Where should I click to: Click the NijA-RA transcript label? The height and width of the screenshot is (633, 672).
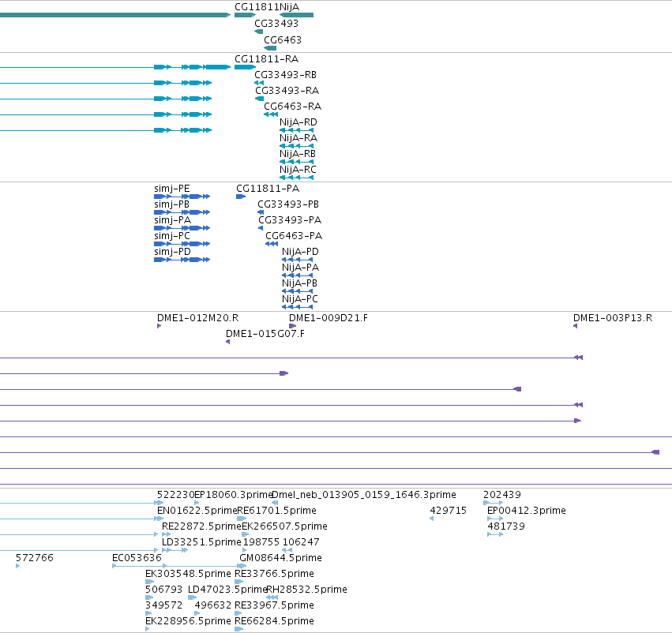pos(298,138)
